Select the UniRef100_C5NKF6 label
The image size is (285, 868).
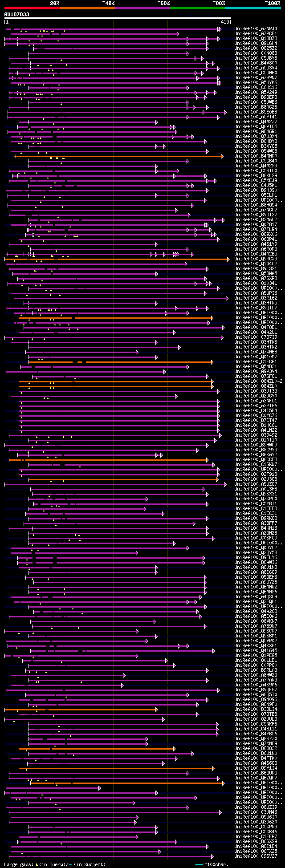[256, 724]
